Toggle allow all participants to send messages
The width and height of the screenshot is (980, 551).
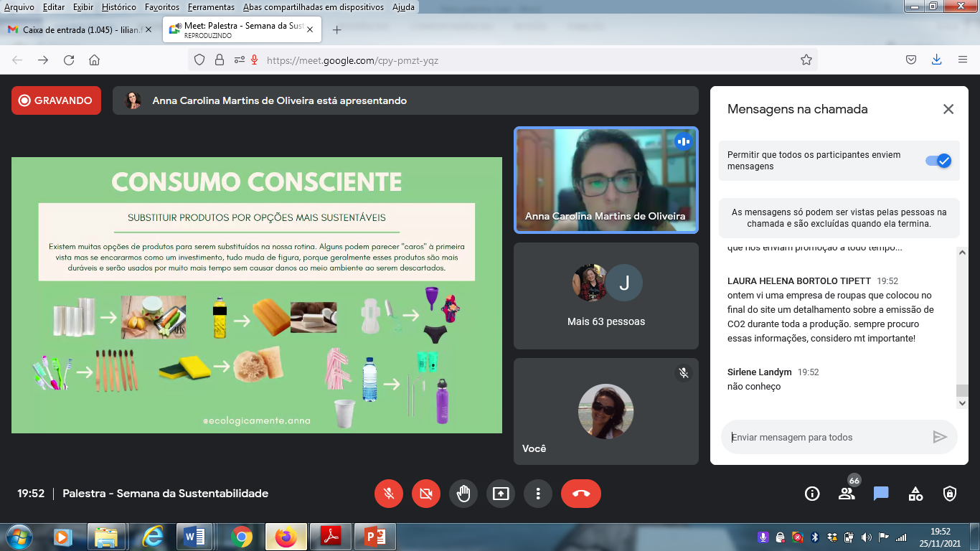938,161
